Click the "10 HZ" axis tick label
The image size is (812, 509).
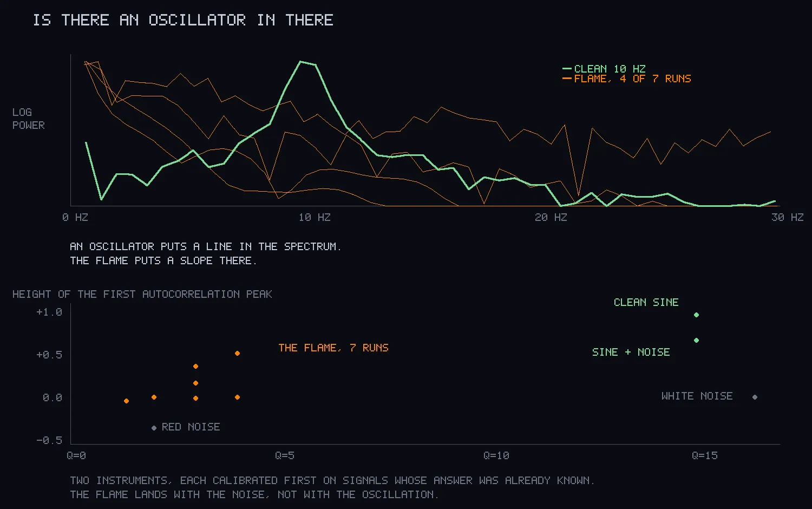[x=315, y=217]
